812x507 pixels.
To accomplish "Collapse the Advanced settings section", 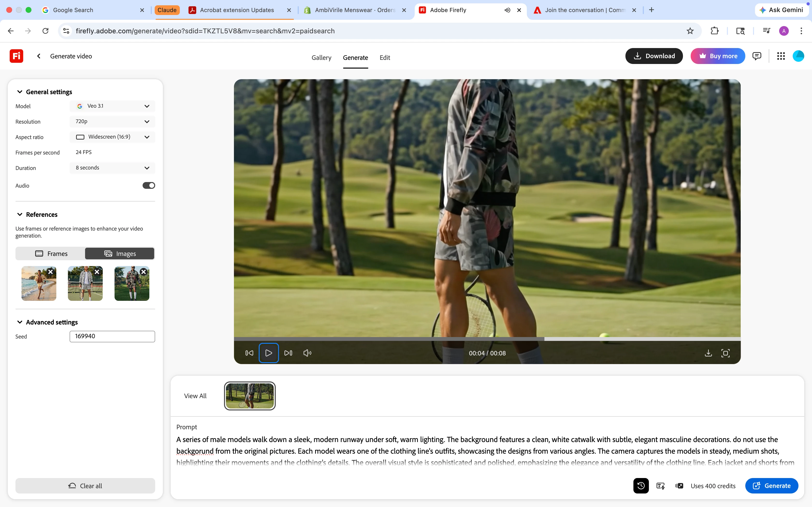I will [x=20, y=322].
